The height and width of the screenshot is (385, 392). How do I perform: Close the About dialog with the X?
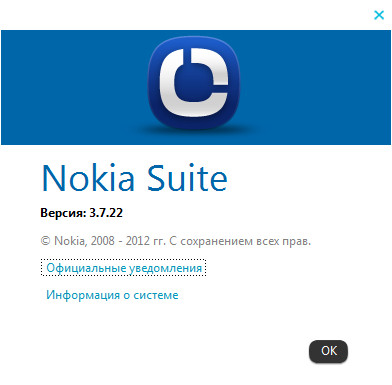point(379,15)
